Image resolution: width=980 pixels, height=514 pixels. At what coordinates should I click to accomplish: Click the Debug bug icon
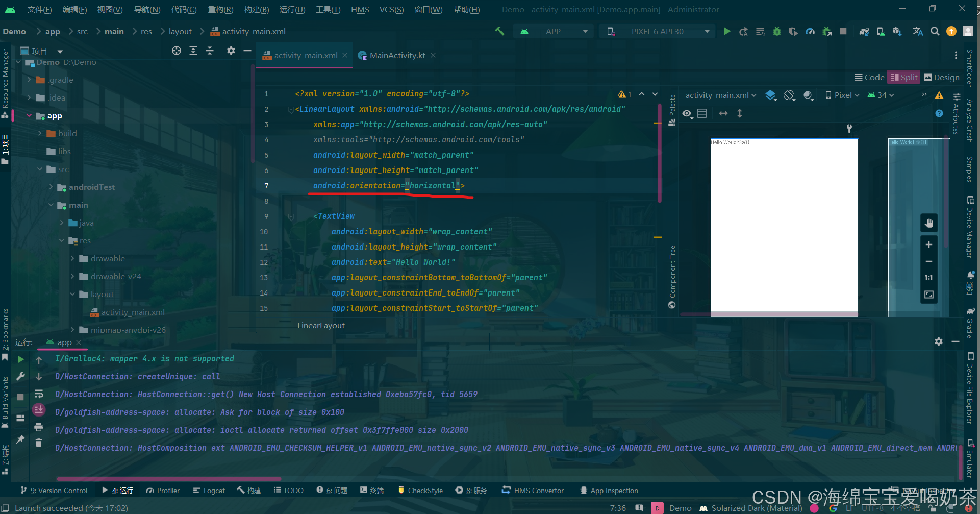776,31
